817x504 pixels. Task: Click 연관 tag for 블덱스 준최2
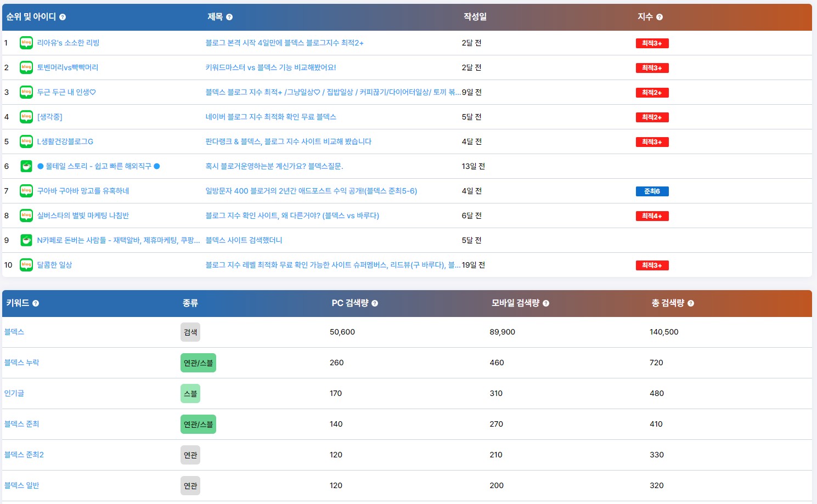190,455
